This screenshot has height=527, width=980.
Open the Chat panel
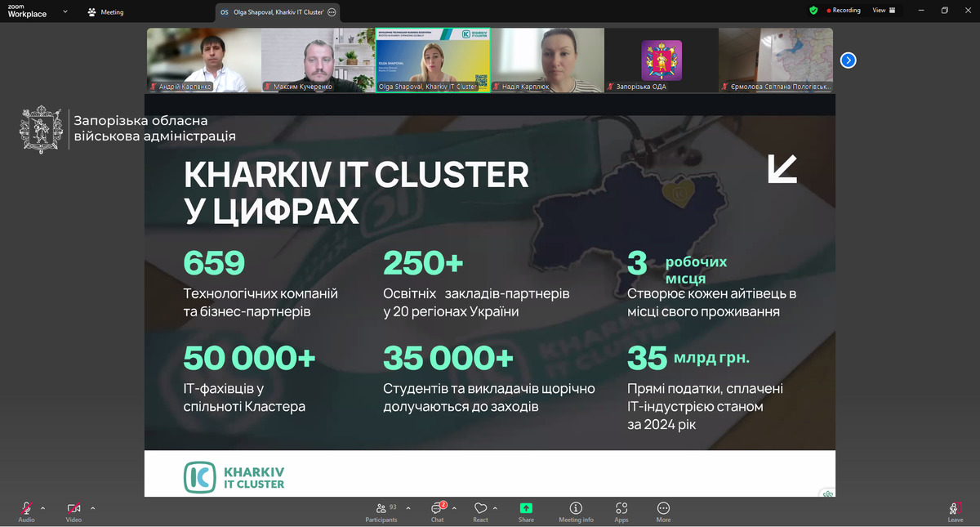pos(438,511)
